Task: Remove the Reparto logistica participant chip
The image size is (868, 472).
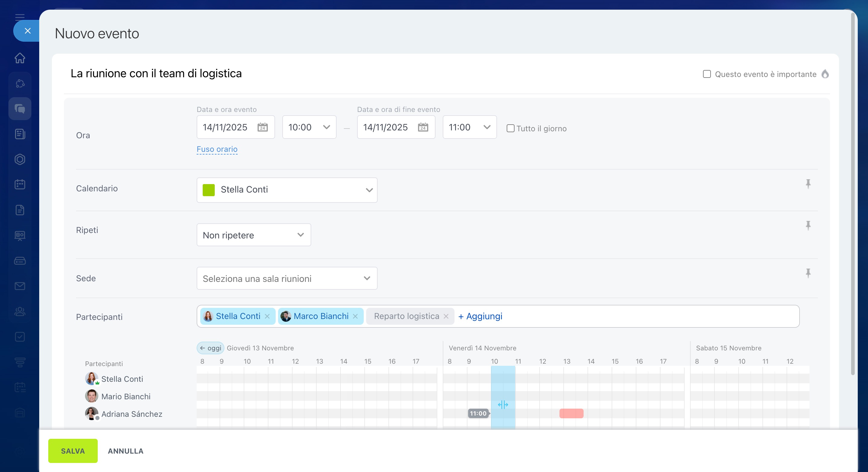Action: click(446, 316)
